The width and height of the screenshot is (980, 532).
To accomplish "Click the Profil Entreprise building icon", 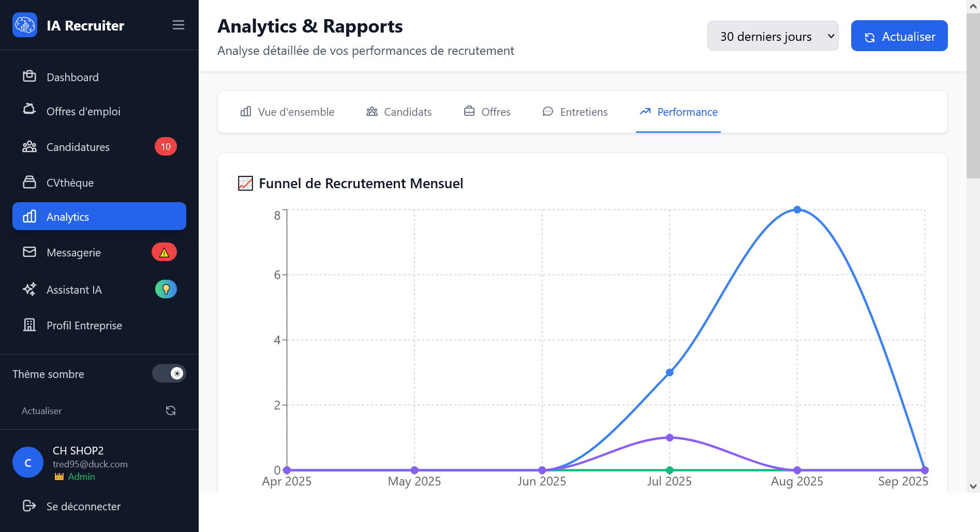I will click(x=29, y=325).
